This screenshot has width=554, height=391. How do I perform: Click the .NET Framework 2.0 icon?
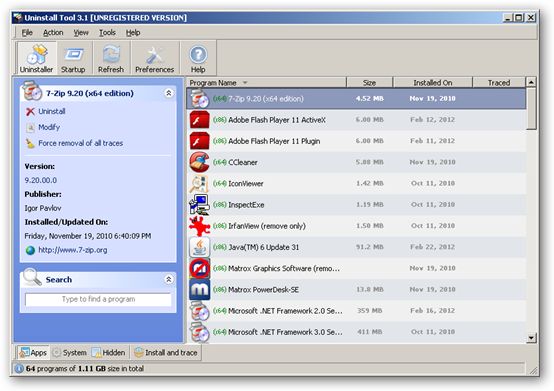pos(200,310)
